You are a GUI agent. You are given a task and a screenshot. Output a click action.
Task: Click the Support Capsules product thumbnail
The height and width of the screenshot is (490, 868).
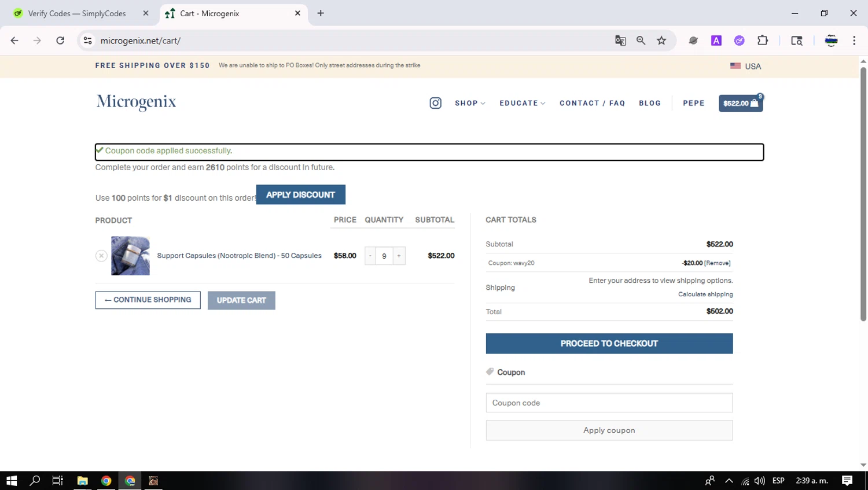pyautogui.click(x=130, y=256)
